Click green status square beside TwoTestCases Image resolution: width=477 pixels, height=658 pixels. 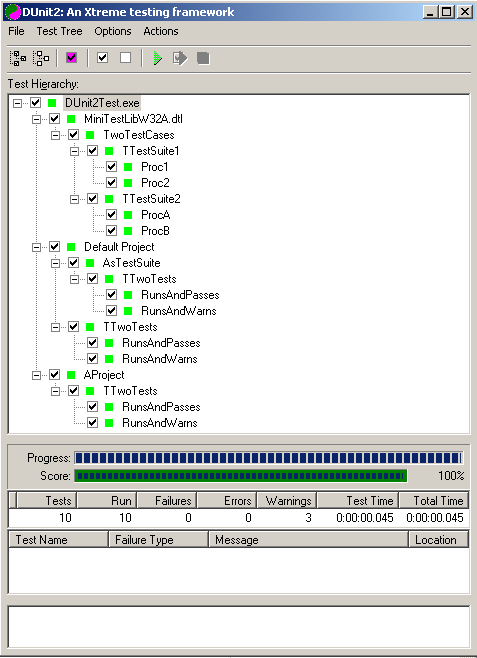(90, 135)
